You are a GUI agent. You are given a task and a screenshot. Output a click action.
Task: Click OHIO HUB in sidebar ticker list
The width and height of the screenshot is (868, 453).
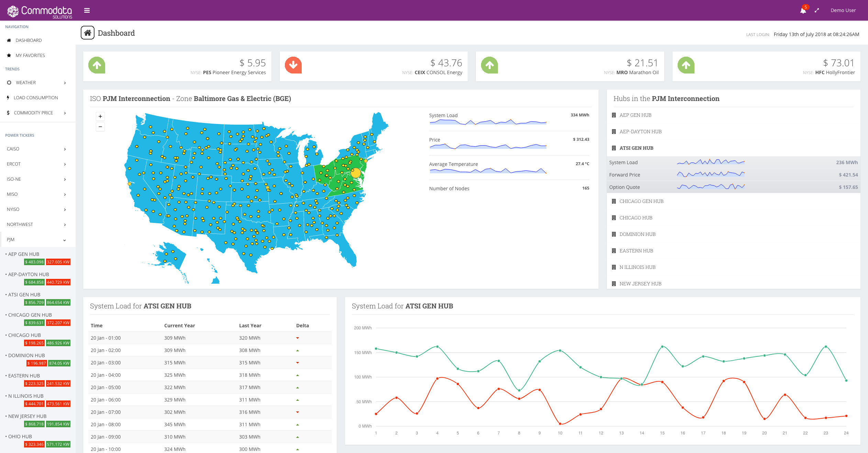click(x=20, y=437)
